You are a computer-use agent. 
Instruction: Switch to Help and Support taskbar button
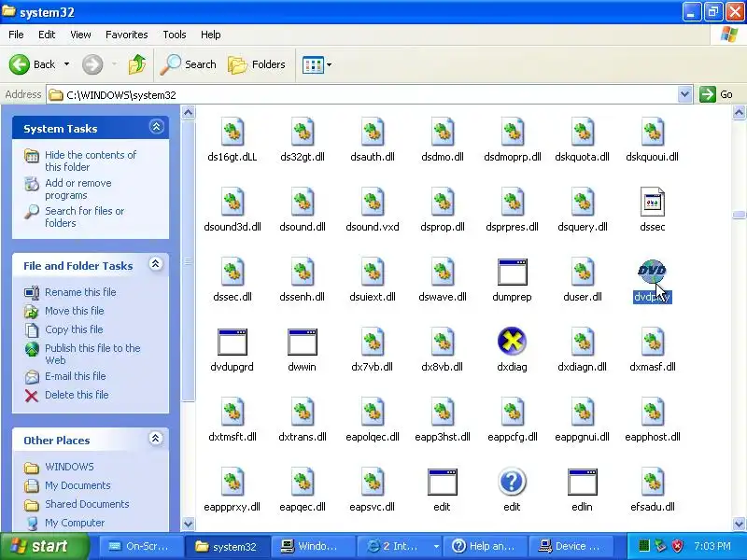point(485,546)
